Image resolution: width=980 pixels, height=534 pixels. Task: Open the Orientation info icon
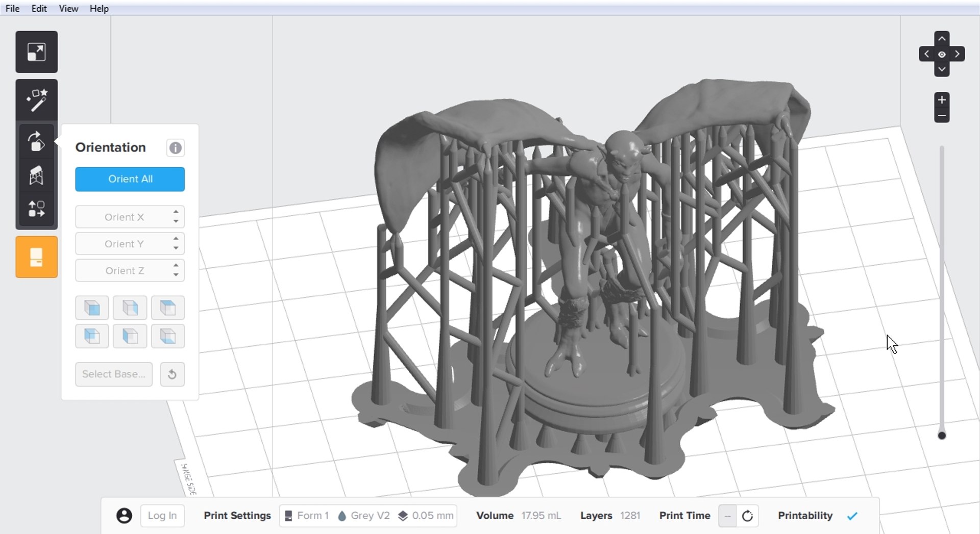point(175,148)
